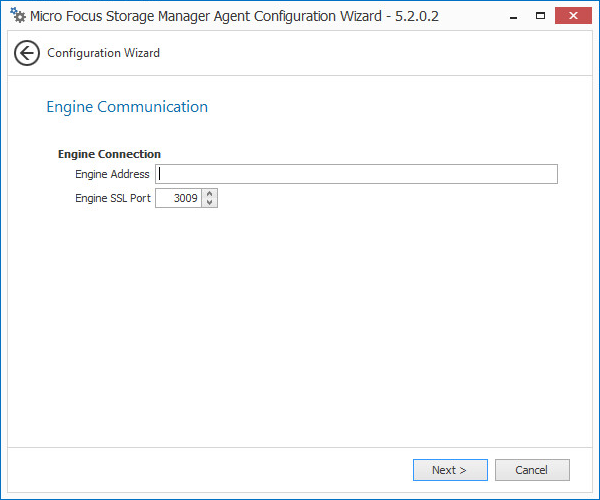Select the Engine Connection group label
The width and height of the screenshot is (600, 500).
point(109,154)
